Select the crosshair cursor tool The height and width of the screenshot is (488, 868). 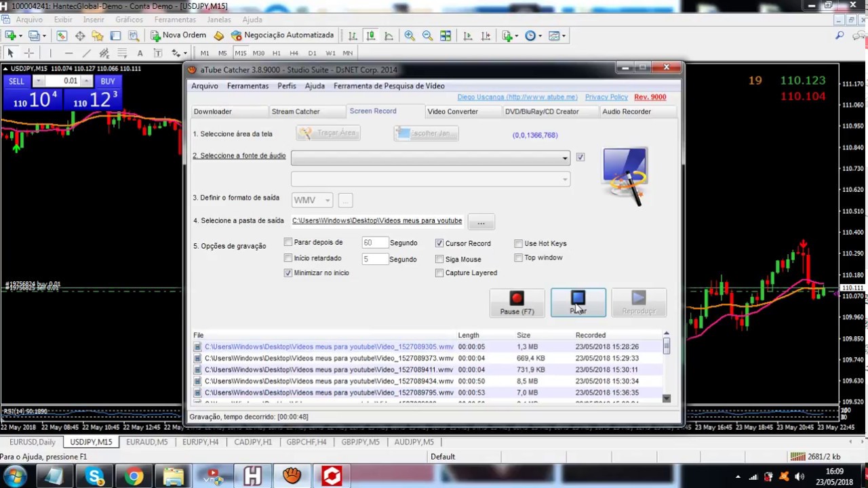tap(28, 53)
